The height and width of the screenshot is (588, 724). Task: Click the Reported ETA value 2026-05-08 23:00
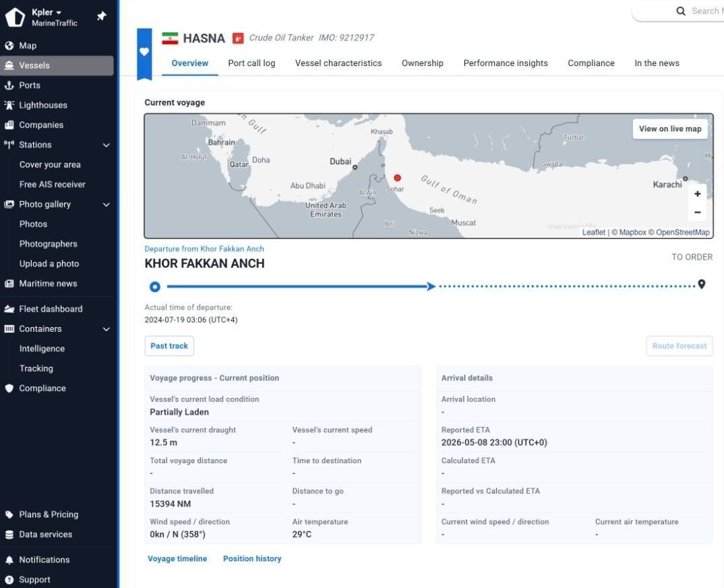[494, 442]
